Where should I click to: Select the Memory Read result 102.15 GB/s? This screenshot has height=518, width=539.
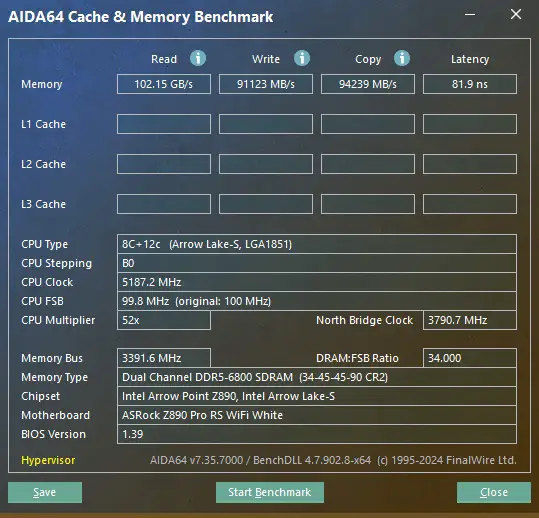tap(164, 84)
